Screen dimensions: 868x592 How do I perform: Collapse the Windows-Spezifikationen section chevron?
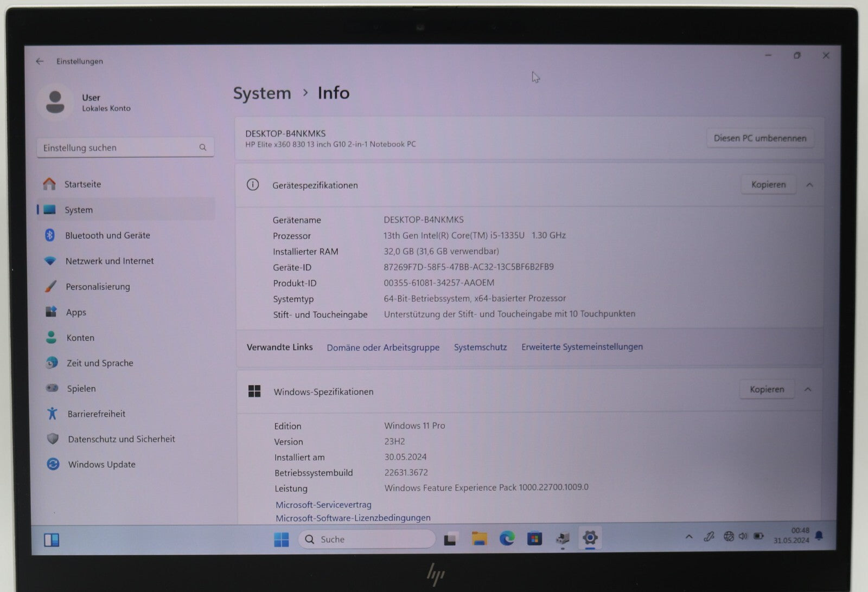coord(808,389)
